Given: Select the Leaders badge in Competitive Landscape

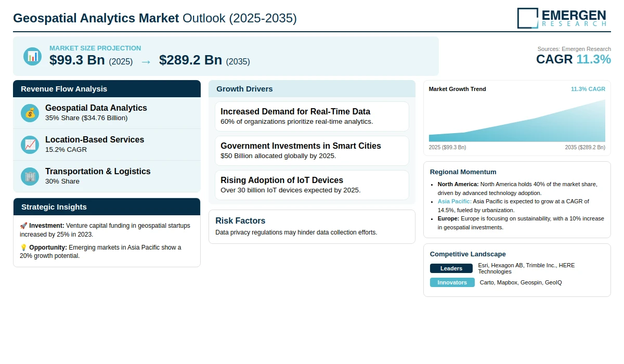Looking at the screenshot, I should [x=451, y=268].
